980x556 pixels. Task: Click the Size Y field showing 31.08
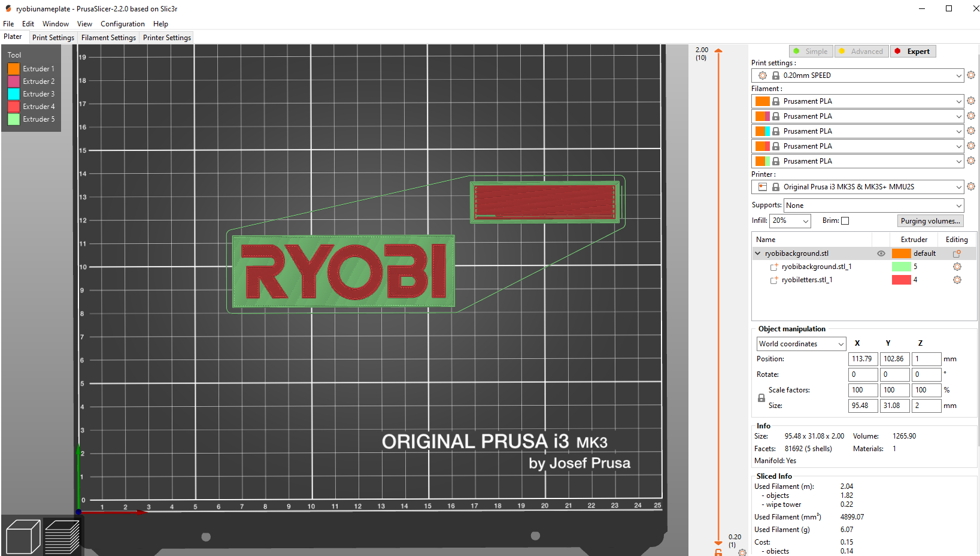pyautogui.click(x=895, y=406)
